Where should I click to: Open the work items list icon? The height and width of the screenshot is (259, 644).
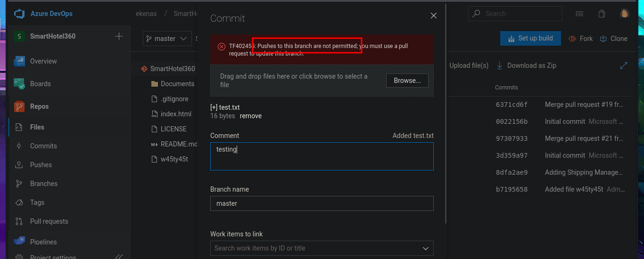tap(579, 14)
